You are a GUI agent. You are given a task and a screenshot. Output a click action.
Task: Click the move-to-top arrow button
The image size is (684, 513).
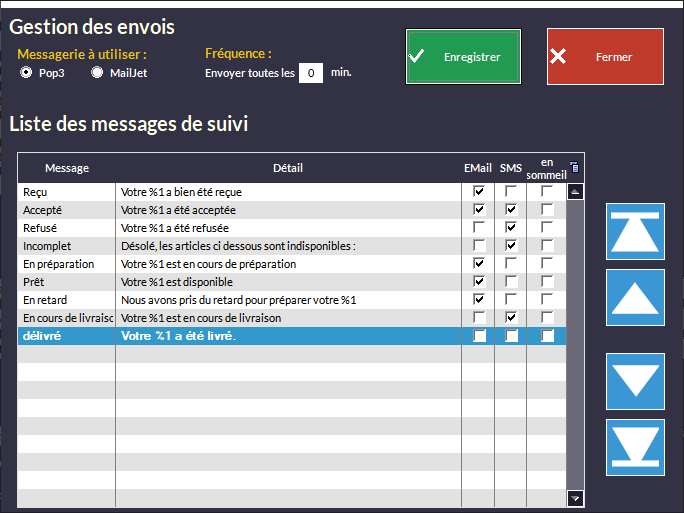[x=635, y=232]
